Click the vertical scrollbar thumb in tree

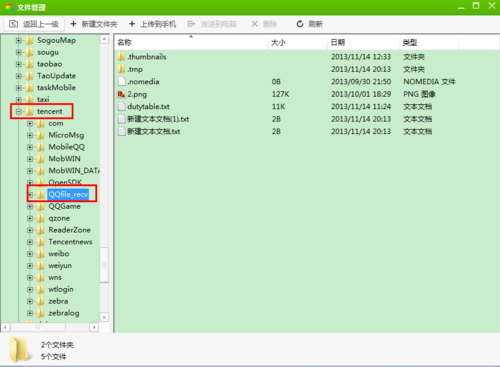click(104, 265)
